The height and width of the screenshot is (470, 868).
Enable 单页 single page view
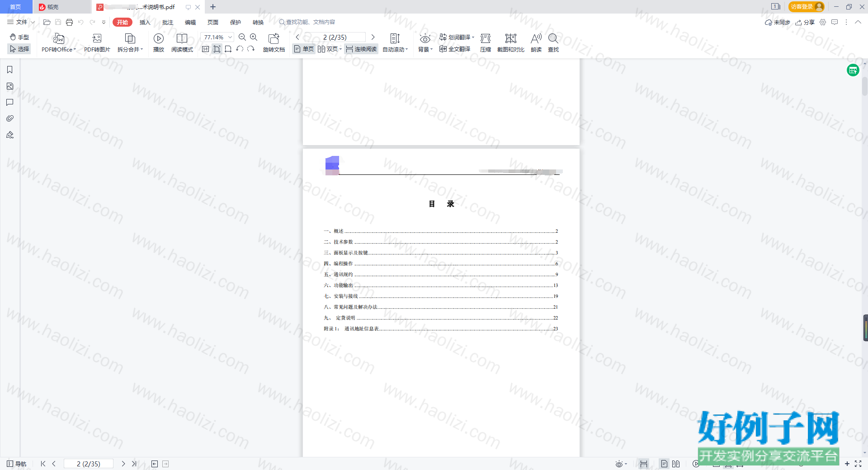304,49
